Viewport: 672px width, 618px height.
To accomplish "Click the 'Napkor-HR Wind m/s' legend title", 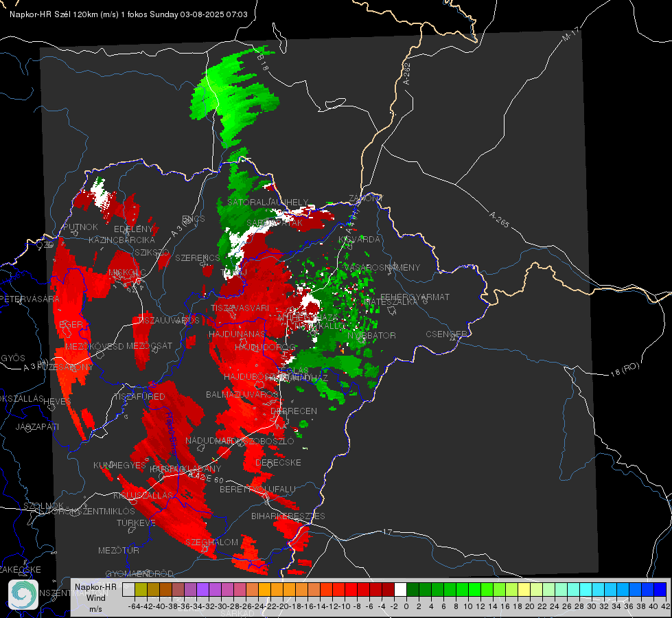I will pyautogui.click(x=95, y=597).
